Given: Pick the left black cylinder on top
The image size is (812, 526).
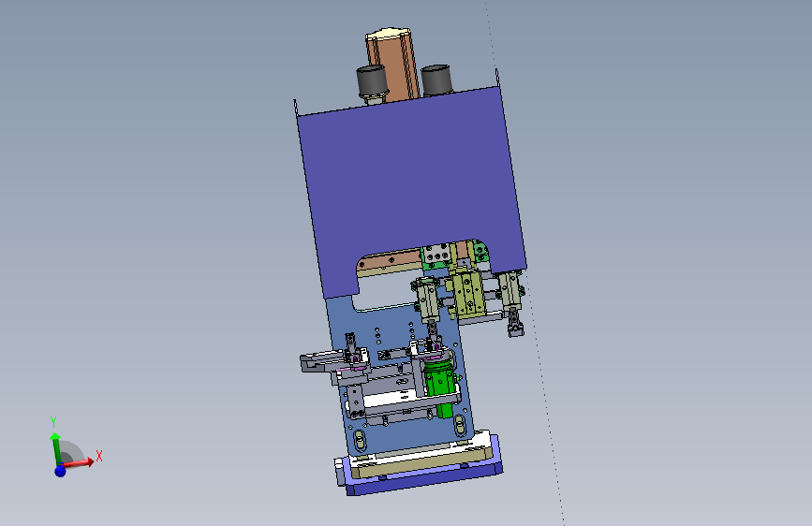Looking at the screenshot, I should [372, 82].
